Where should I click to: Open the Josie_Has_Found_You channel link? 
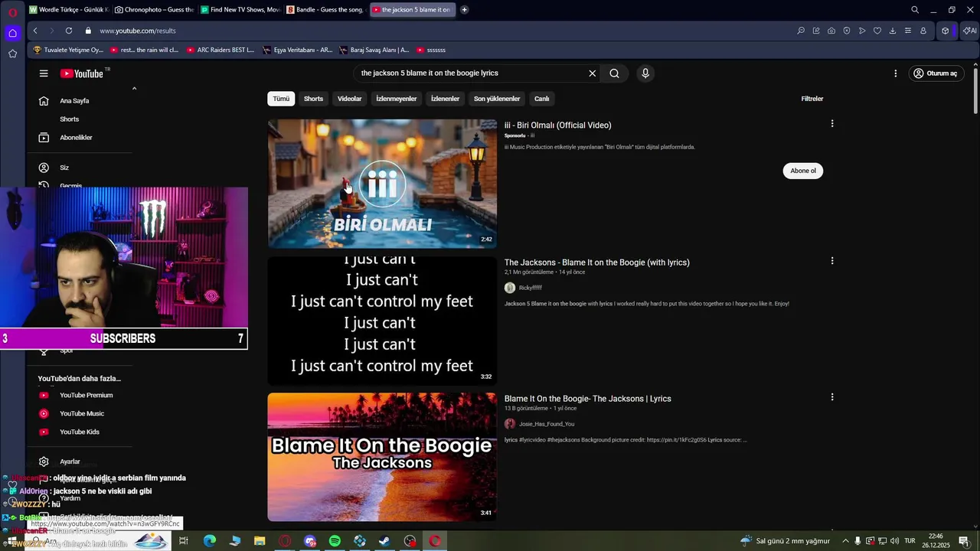(x=546, y=424)
